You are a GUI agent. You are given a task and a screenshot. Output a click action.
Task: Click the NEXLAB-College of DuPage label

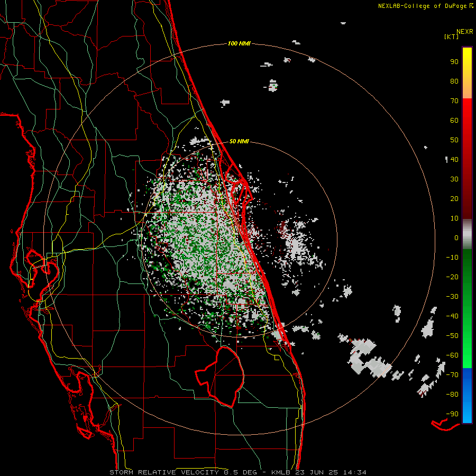(x=422, y=6)
